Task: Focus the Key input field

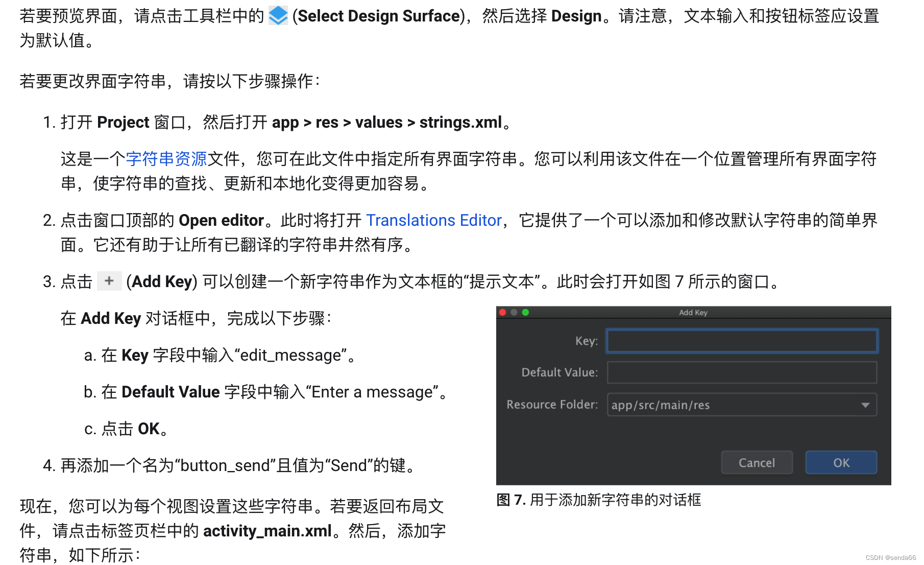Action: 742,341
